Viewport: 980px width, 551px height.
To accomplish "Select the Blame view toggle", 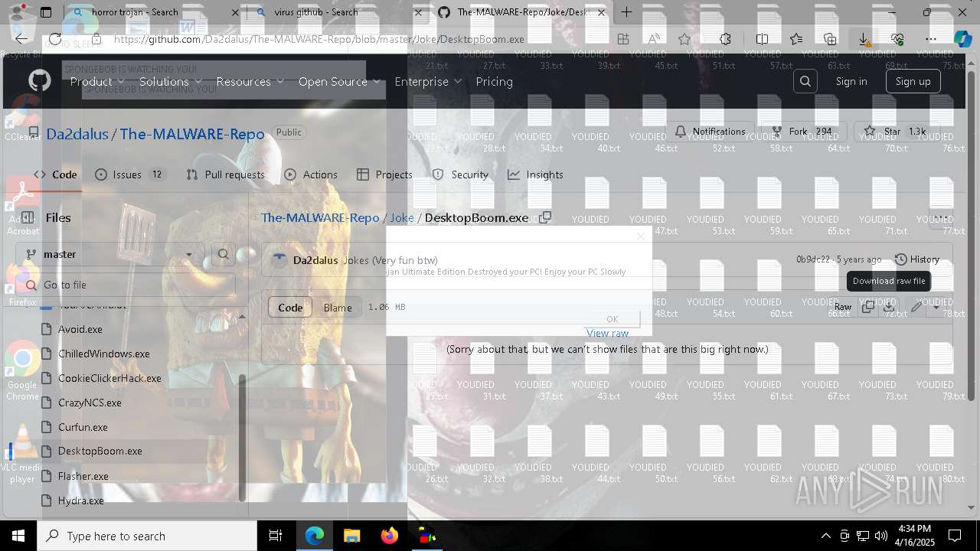I will point(338,307).
